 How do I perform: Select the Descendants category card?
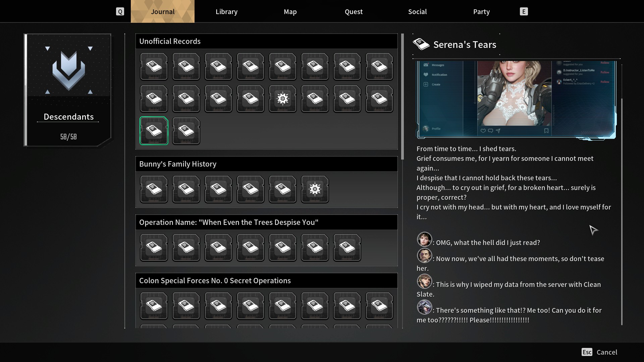(x=68, y=90)
